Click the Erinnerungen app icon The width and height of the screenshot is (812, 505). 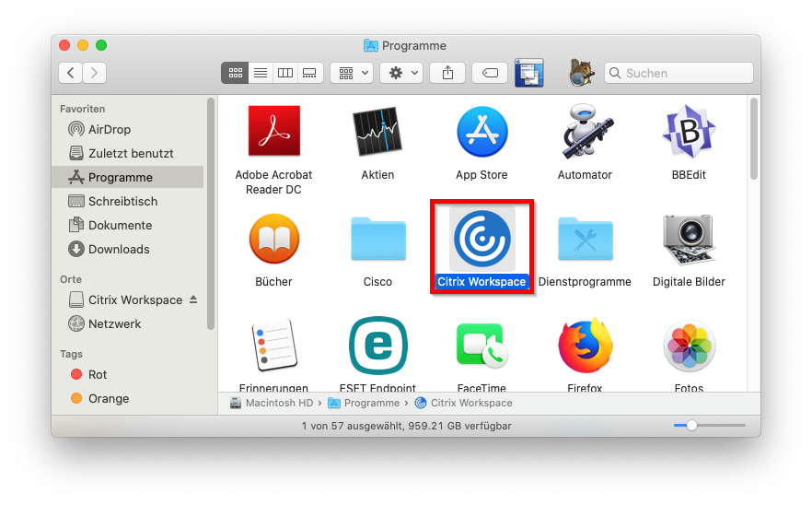274,346
